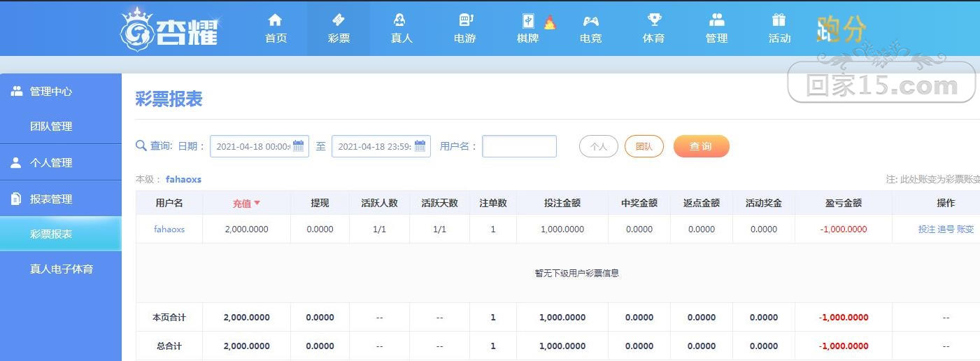Select the 个人 filter option

point(599,146)
